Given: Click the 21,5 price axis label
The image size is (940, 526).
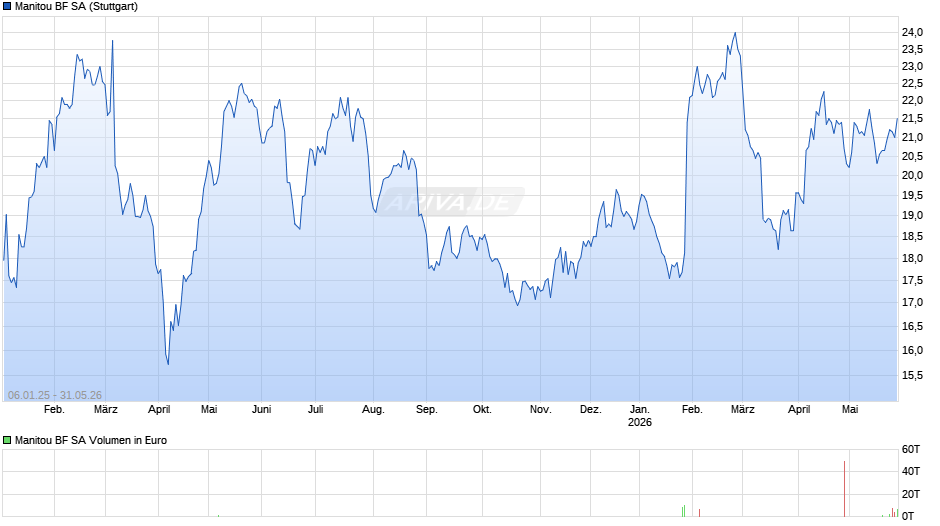Looking at the screenshot, I should point(912,119).
